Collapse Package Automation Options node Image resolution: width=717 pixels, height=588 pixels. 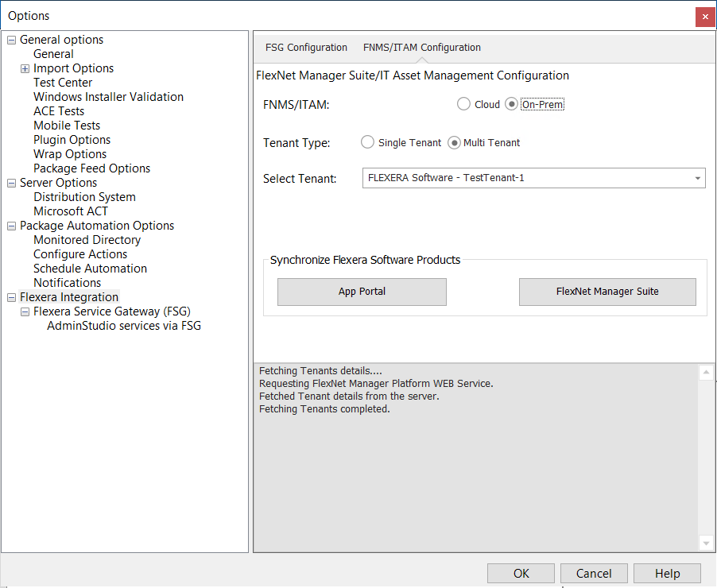(11, 226)
